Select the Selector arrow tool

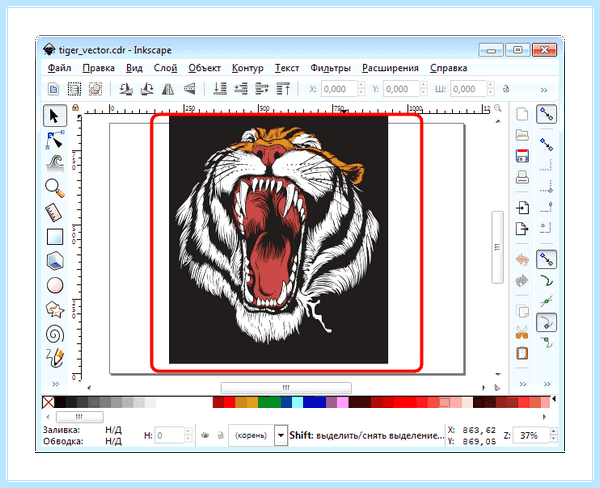click(55, 116)
